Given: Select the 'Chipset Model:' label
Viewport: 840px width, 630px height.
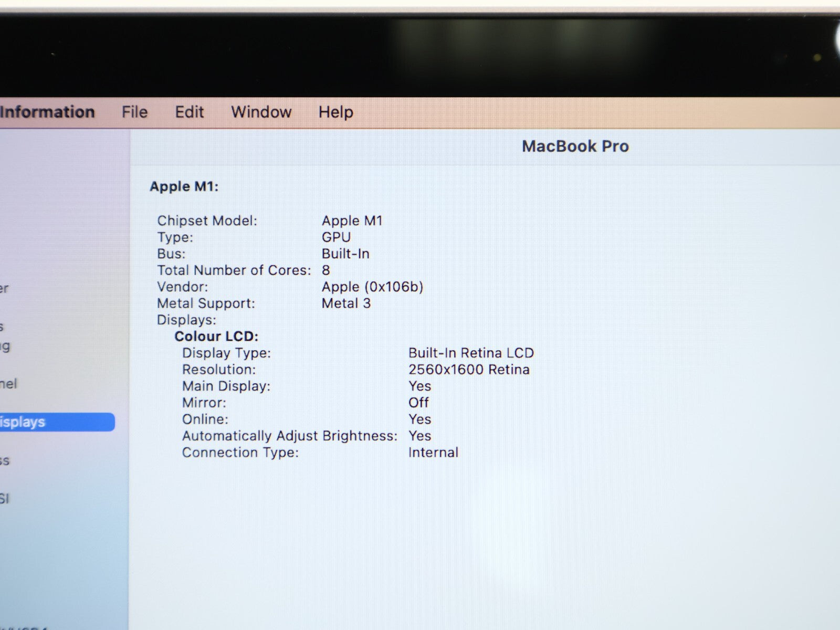Looking at the screenshot, I should point(207,220).
